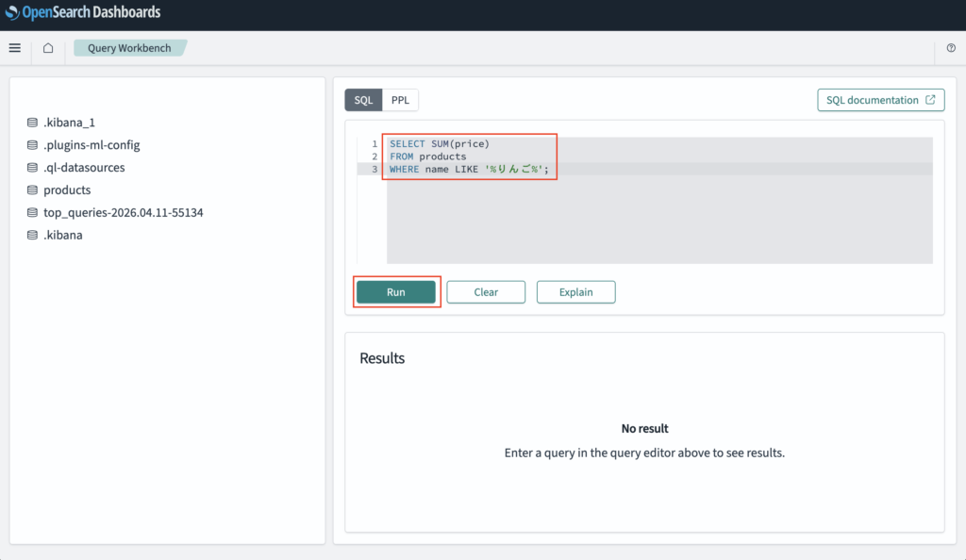The width and height of the screenshot is (966, 560).
Task: Open the SQL documentation link
Action: [880, 100]
